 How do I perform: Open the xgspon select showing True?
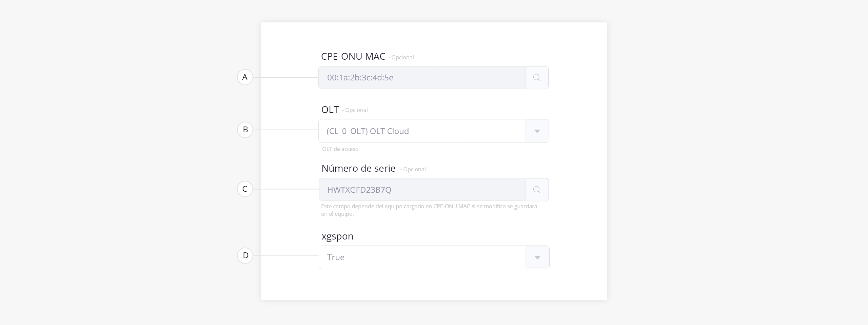tap(434, 257)
